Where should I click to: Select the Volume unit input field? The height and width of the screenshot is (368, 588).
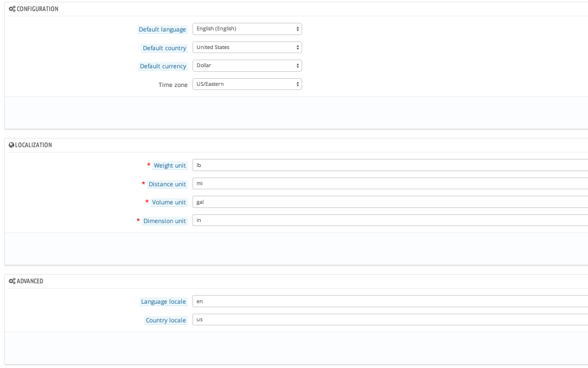click(390, 202)
